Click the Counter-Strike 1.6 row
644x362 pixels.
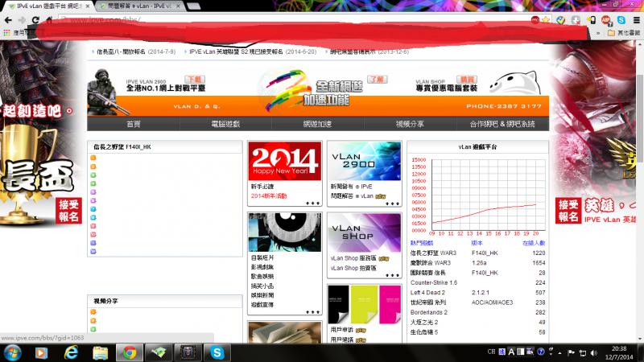(477, 282)
